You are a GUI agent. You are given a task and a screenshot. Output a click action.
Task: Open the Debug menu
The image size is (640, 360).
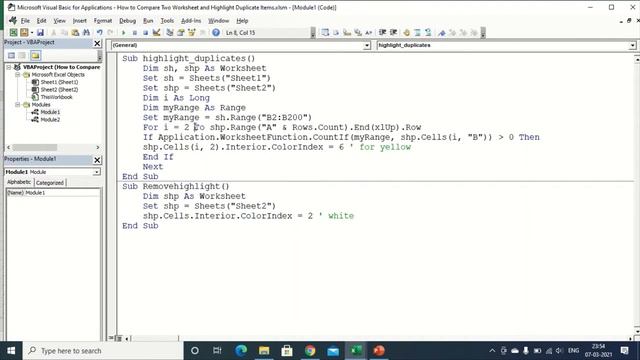point(127,20)
